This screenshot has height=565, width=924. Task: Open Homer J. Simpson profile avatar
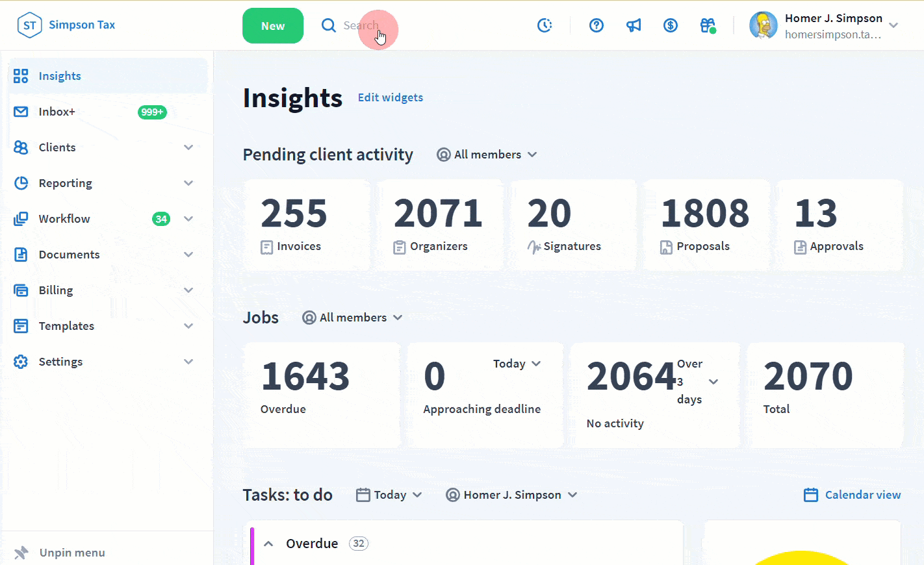(763, 25)
